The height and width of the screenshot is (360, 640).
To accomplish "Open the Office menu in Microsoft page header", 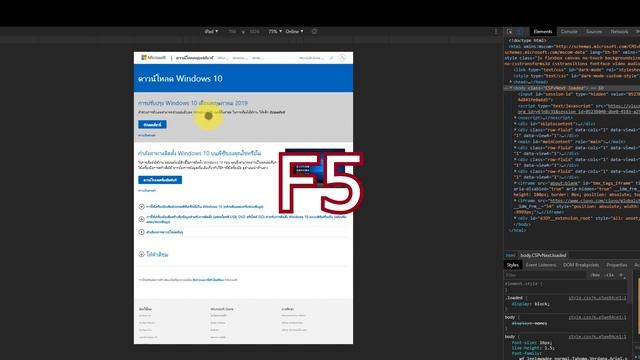I will [222, 58].
